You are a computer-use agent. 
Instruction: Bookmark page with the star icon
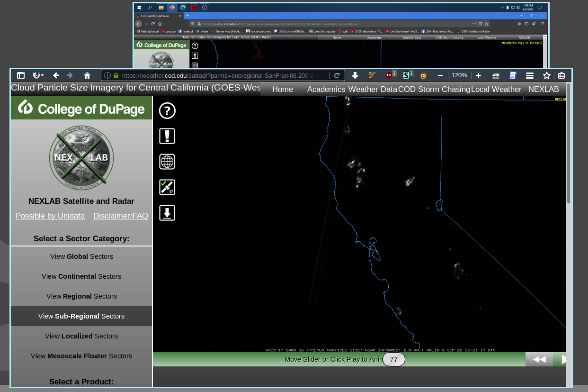click(x=547, y=75)
